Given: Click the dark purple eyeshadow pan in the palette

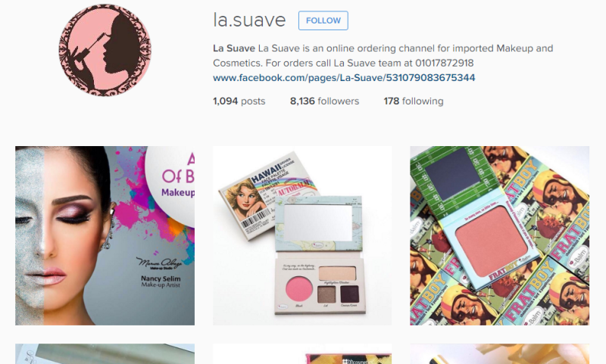Looking at the screenshot, I should pos(349,294).
